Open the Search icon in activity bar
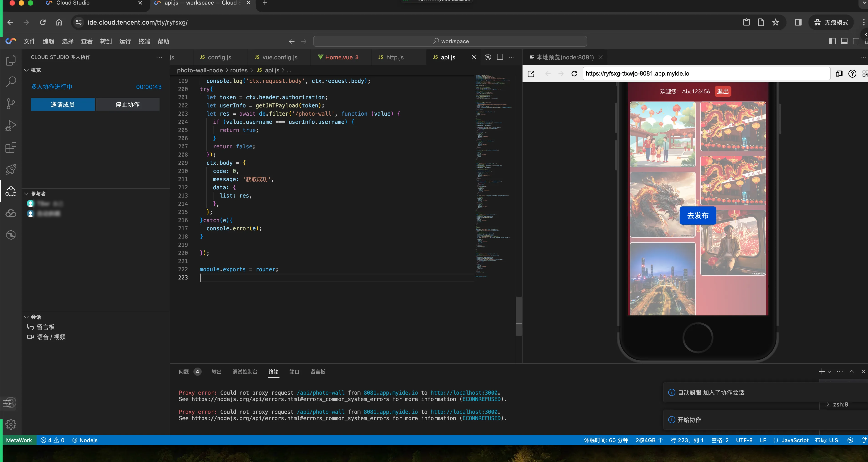 tap(11, 81)
